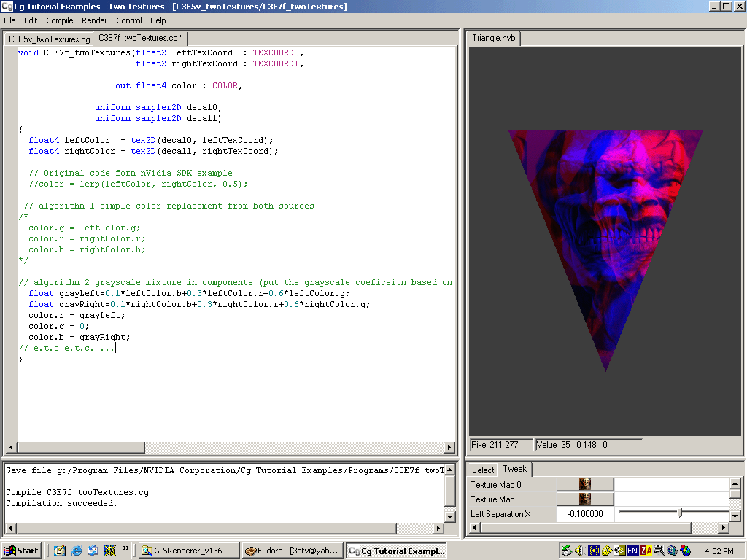Click the Texture Map 1 thumbnail button
Screen dimensions: 747x560
pyautogui.click(x=585, y=499)
